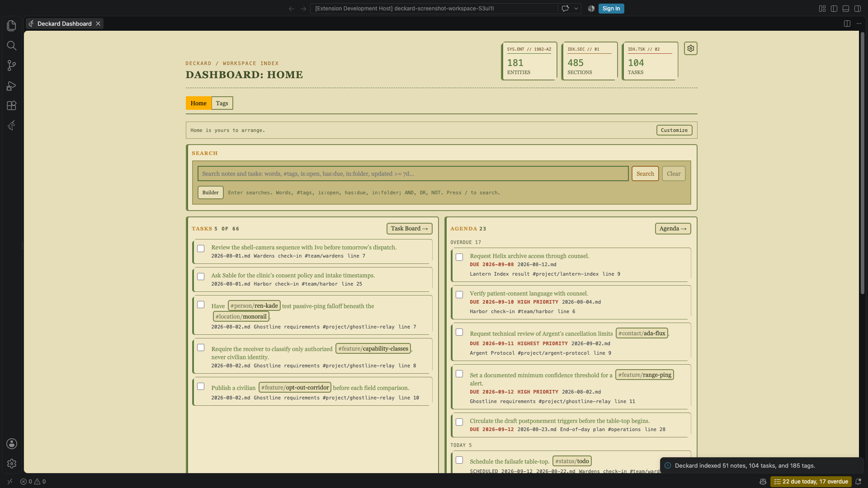
Task: Select the Deckard Dashboard editor tab
Action: point(65,23)
